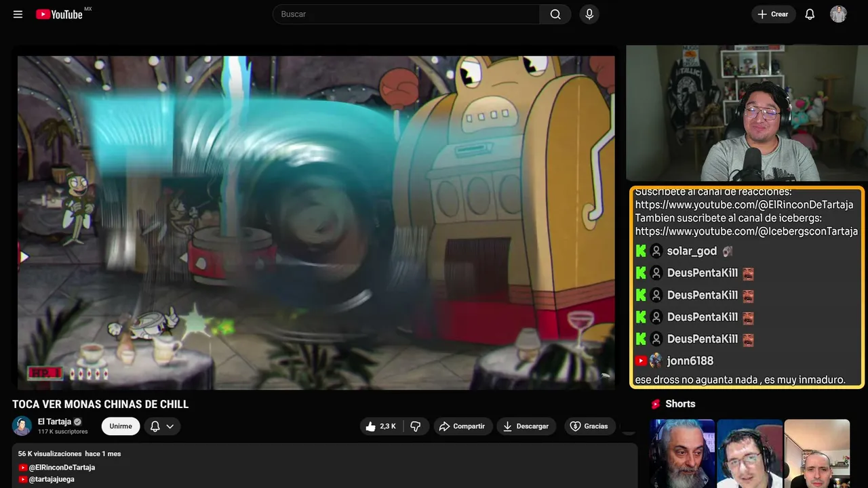Click the Cuphead video player area
The width and height of the screenshot is (868, 488).
(x=316, y=222)
